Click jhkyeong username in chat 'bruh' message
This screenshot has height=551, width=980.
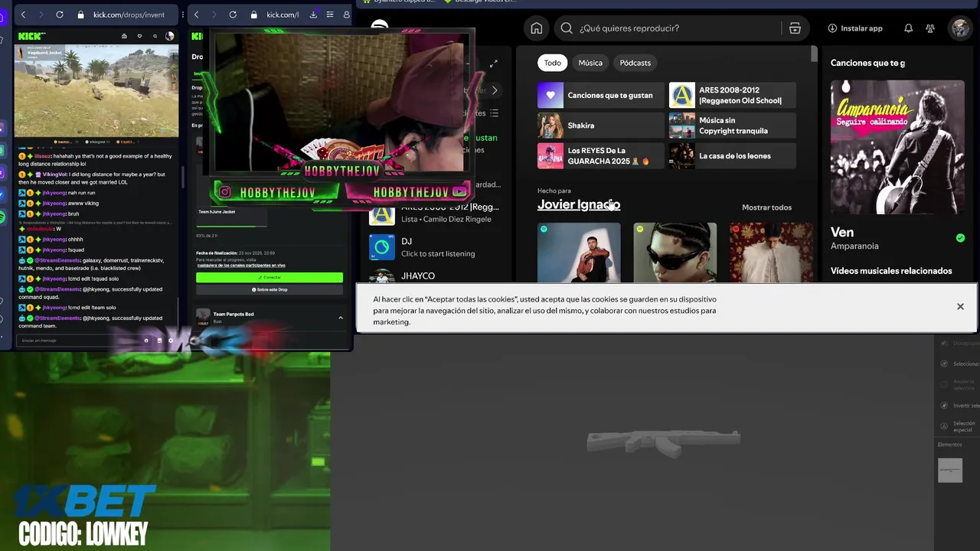pyautogui.click(x=54, y=214)
